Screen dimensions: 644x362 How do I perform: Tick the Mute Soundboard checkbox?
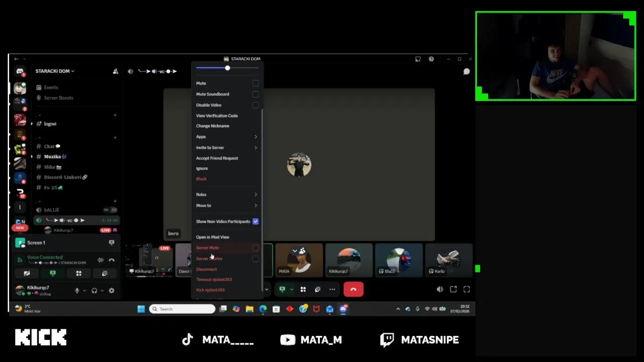[256, 94]
